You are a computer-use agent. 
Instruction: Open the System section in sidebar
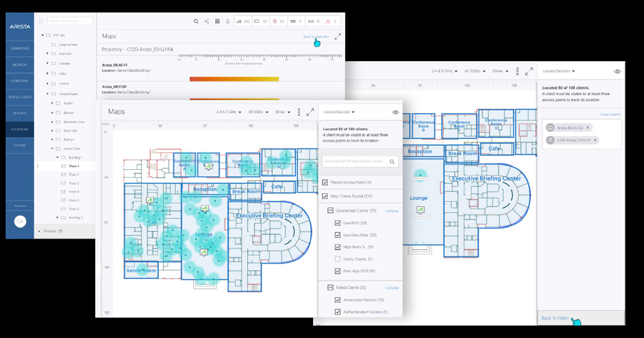click(20, 145)
